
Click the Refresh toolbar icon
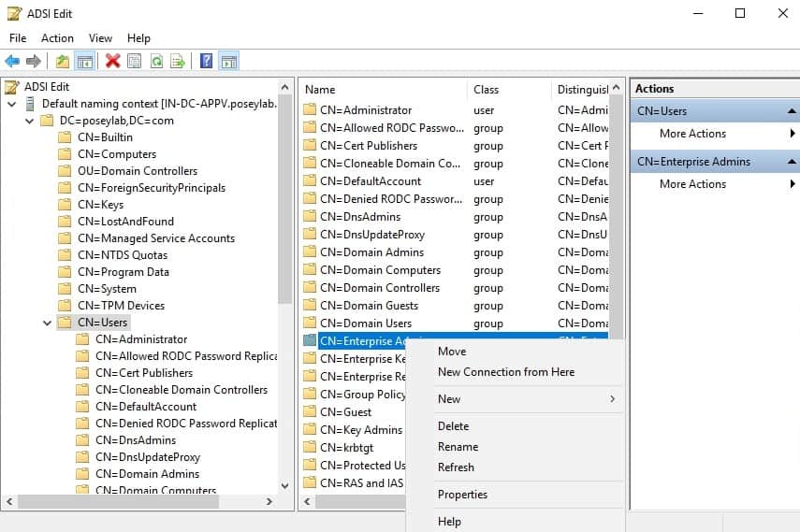point(156,62)
